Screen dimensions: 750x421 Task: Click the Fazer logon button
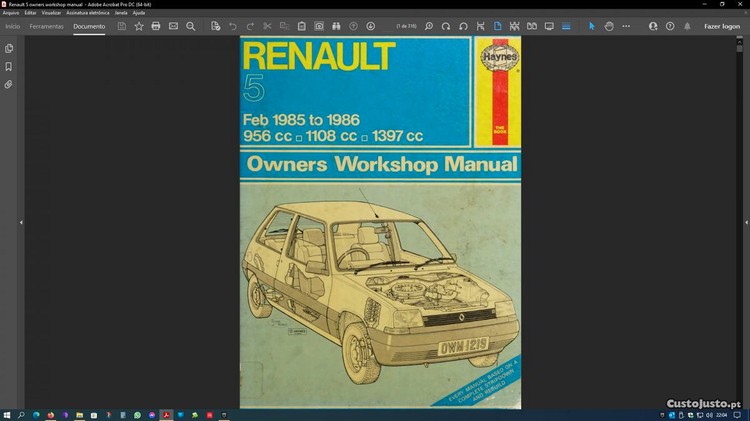point(722,26)
